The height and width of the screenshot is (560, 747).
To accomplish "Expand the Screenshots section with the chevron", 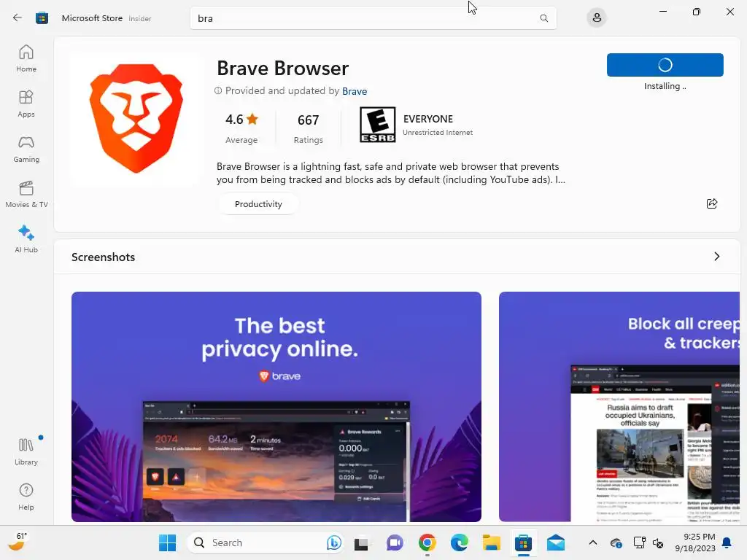I will click(x=716, y=257).
